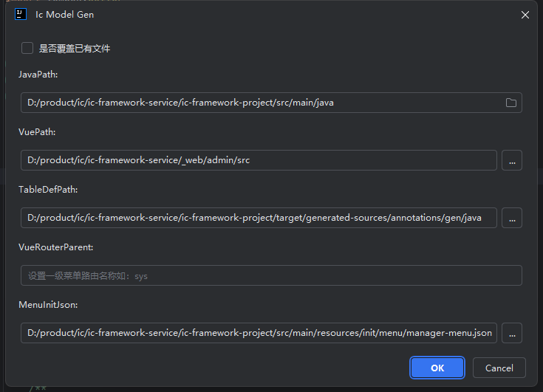Viewport: 543px width, 392px height.
Task: Click the empty VueRouterParent input field
Action: click(271, 275)
